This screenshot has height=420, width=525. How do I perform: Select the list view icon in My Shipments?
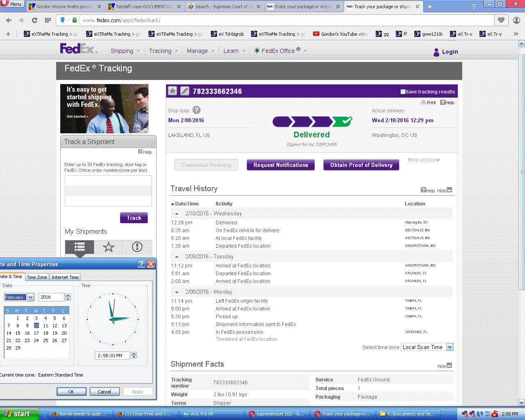pyautogui.click(x=80, y=247)
